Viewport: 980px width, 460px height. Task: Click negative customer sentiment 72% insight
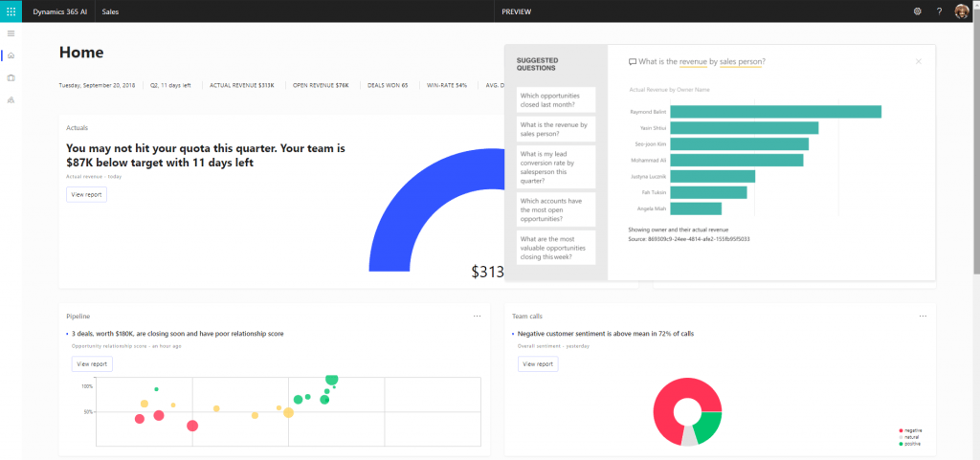tap(606, 334)
